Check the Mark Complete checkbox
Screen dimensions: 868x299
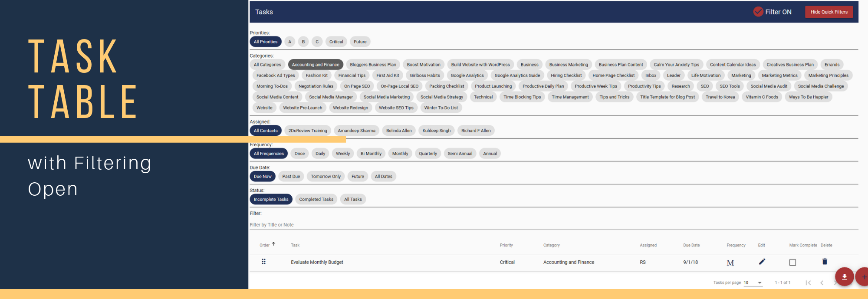pyautogui.click(x=792, y=263)
